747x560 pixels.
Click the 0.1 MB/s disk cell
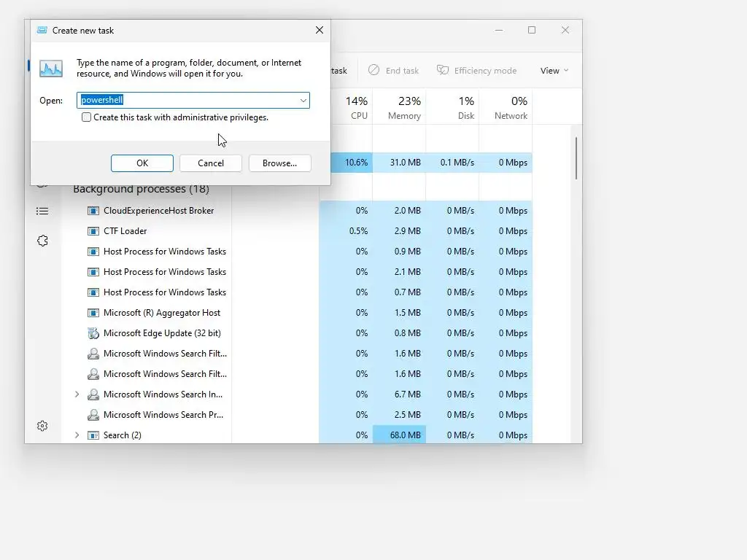click(452, 163)
